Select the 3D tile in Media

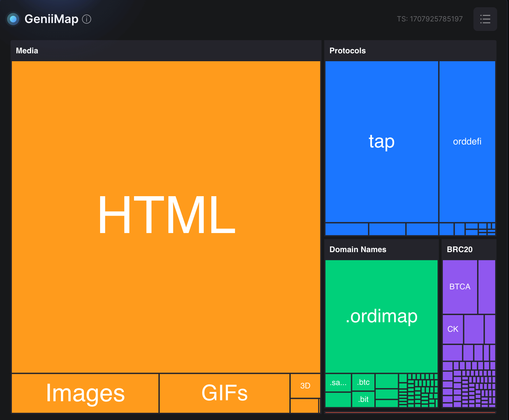pyautogui.click(x=305, y=386)
